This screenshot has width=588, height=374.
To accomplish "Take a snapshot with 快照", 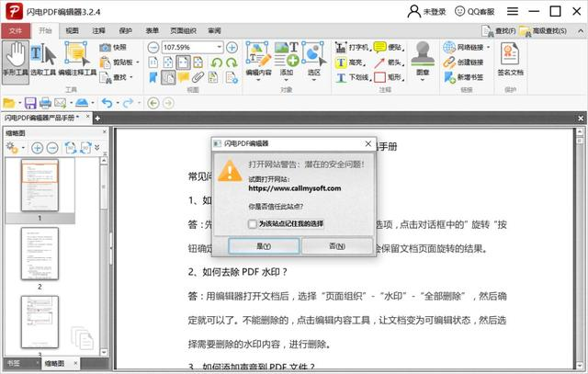I will click(114, 47).
